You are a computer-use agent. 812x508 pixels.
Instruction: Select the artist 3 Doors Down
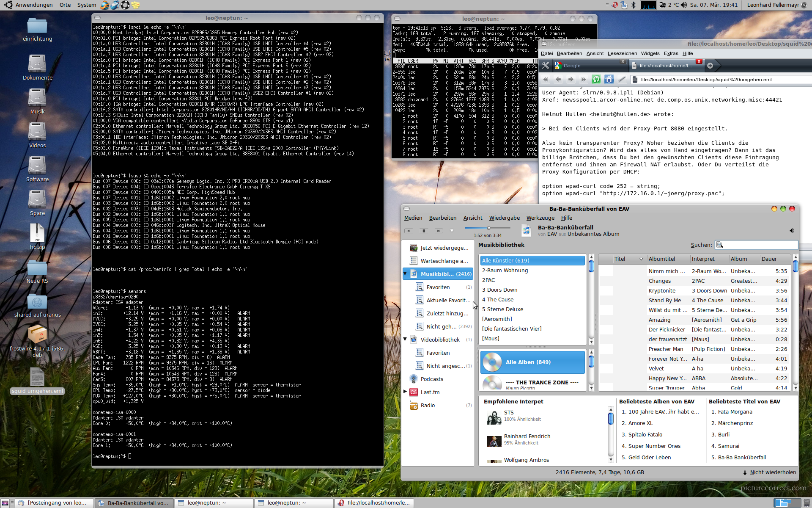tap(500, 290)
